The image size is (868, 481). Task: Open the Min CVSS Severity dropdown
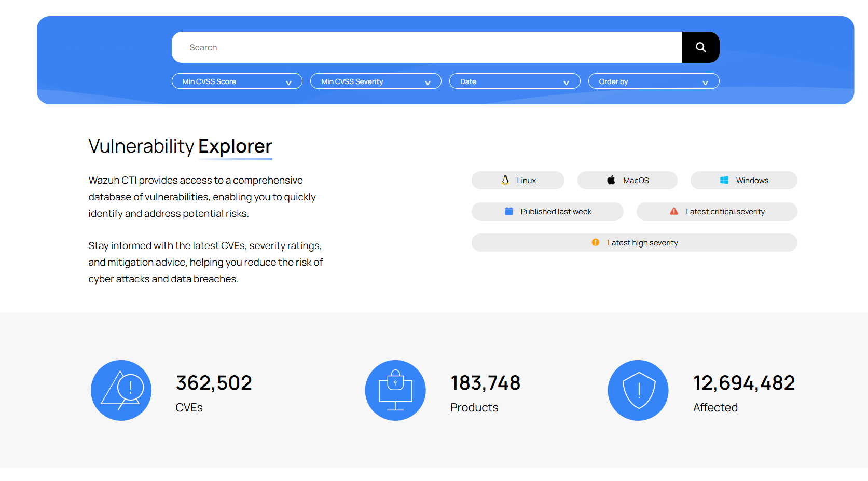[x=376, y=81]
